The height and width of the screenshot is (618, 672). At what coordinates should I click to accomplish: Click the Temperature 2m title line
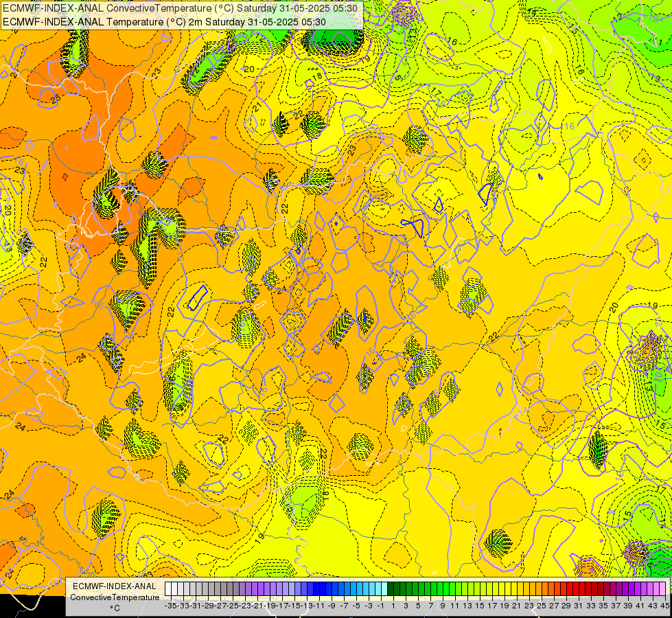[x=164, y=22]
